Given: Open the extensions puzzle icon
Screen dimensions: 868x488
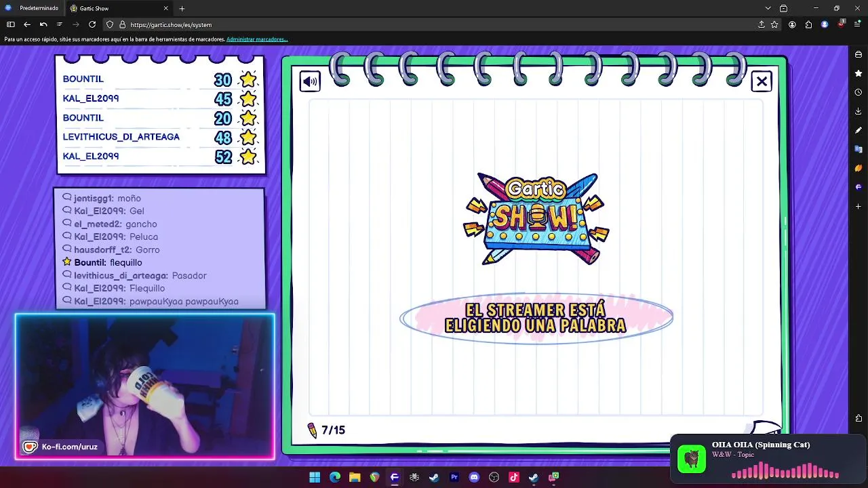Looking at the screenshot, I should click(808, 24).
